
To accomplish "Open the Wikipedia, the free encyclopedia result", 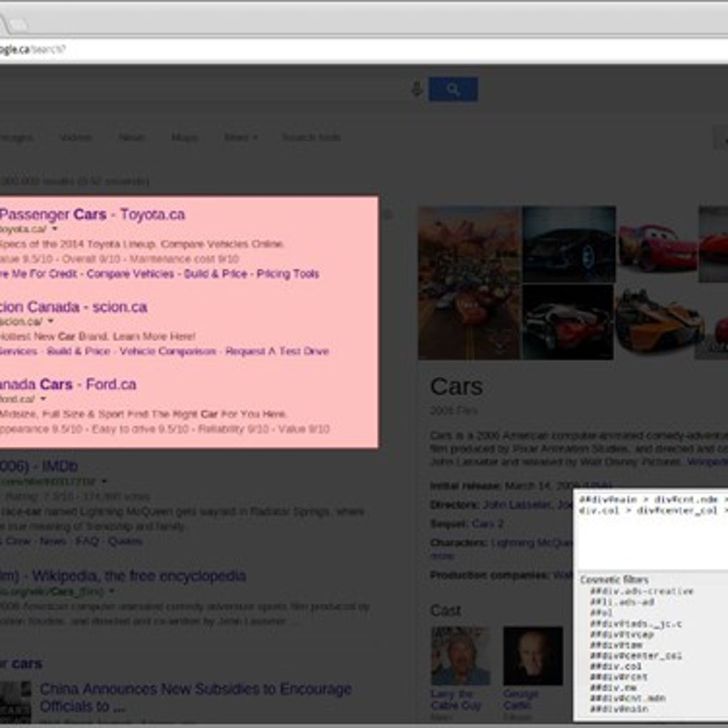I will [x=123, y=576].
